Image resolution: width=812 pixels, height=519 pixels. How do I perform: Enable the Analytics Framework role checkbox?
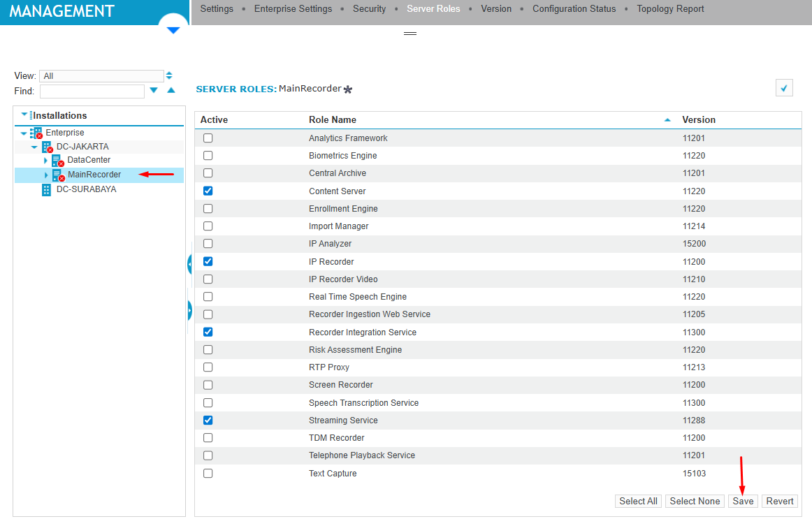[208, 138]
